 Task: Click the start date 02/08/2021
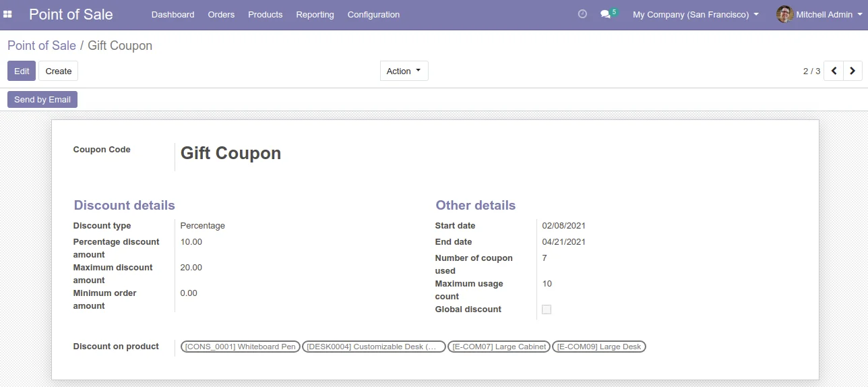pos(564,226)
